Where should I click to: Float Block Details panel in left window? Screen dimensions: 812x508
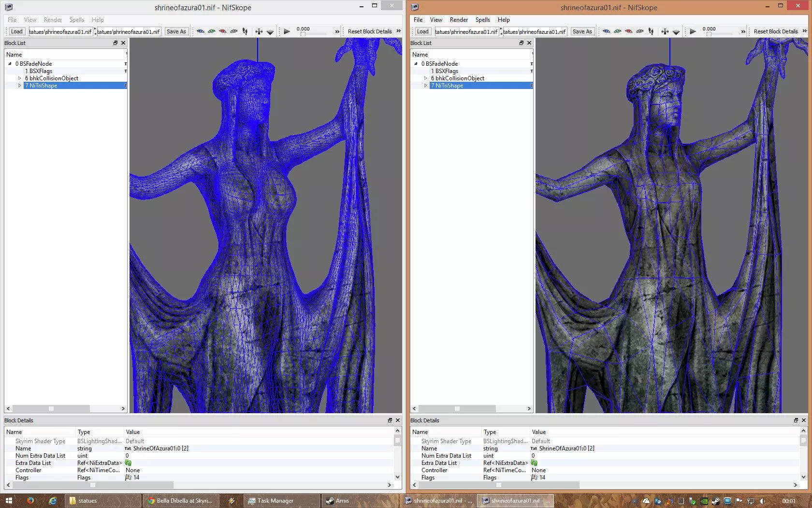[x=390, y=420]
